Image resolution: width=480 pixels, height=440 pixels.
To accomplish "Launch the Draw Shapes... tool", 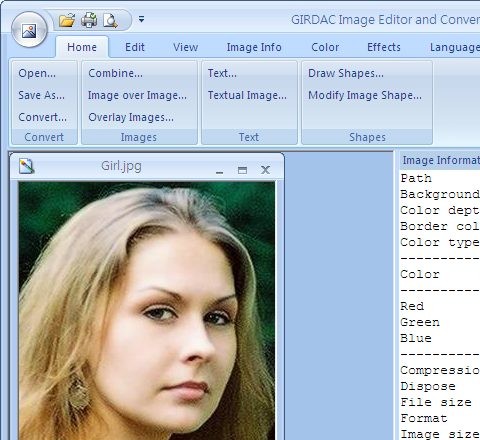I will 346,73.
